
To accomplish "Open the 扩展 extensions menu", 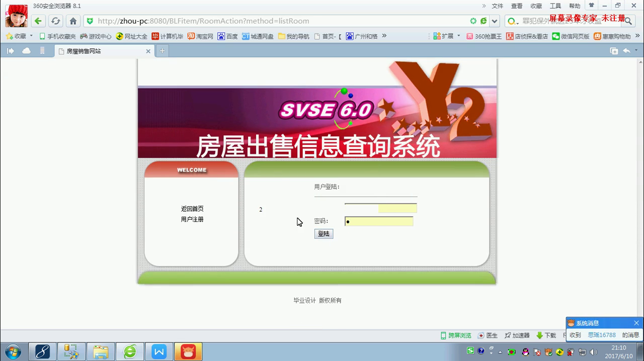I will [x=447, y=36].
